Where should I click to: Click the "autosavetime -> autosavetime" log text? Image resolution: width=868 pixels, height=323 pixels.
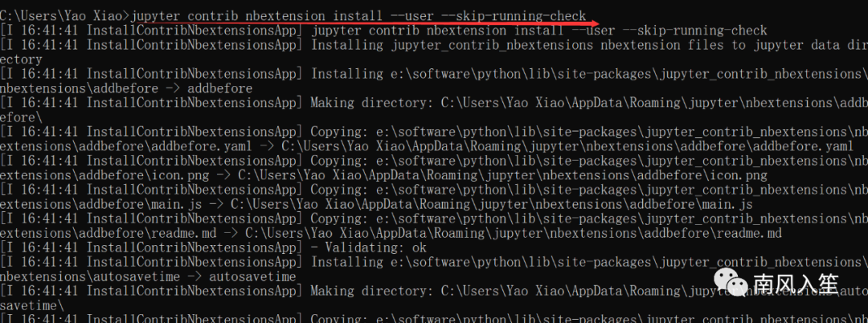coord(148,276)
